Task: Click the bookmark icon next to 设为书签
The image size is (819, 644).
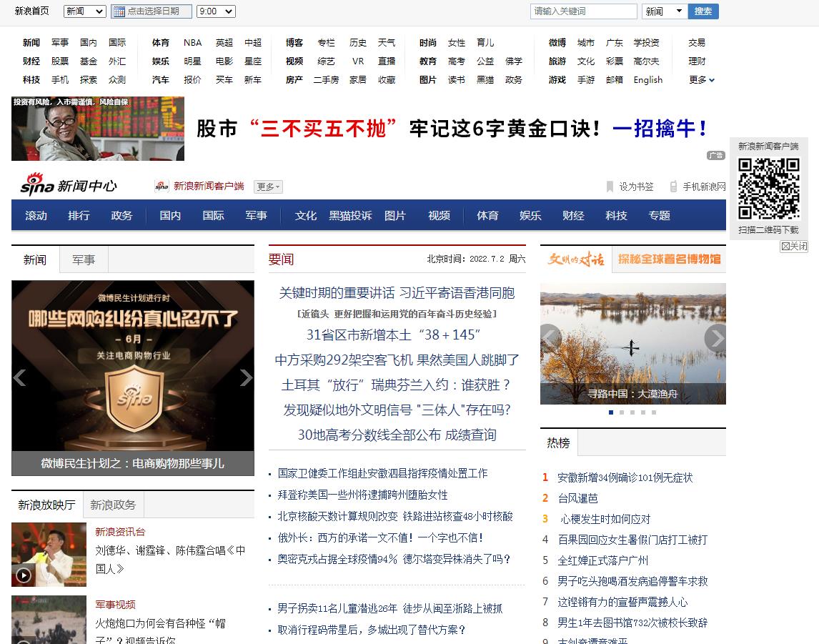Action: point(610,187)
